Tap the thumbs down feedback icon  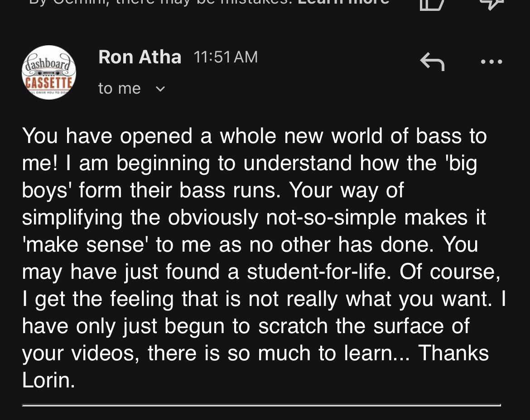[491, 4]
